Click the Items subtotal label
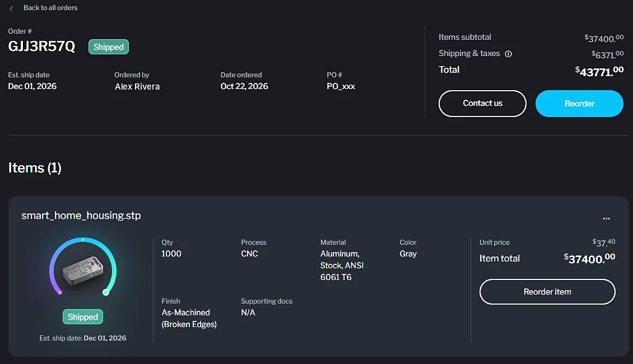The image size is (633, 364). pyautogui.click(x=464, y=37)
